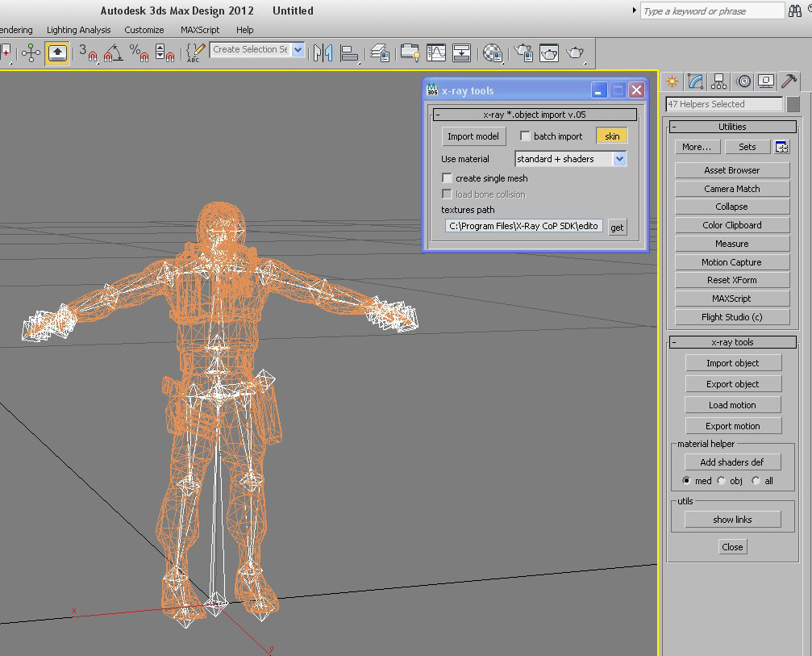Click the textures path input field
812x656 pixels.
click(x=524, y=227)
